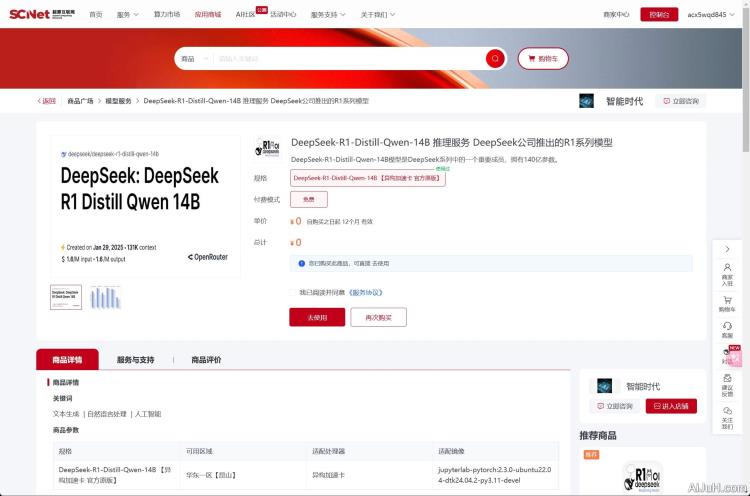The width and height of the screenshot is (750, 496).
Task: Click the 进入店铺 enter shop button
Action: (x=671, y=406)
